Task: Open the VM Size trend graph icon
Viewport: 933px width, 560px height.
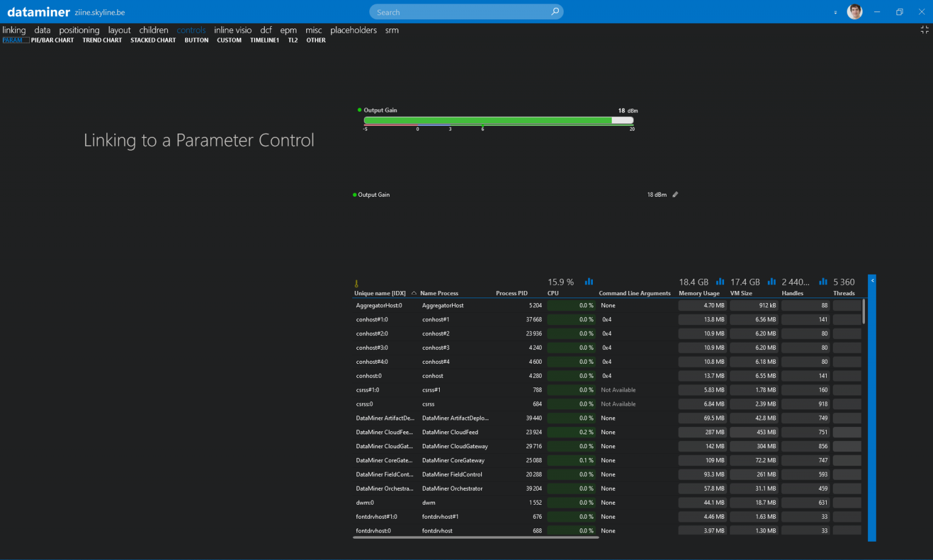Action: (771, 281)
